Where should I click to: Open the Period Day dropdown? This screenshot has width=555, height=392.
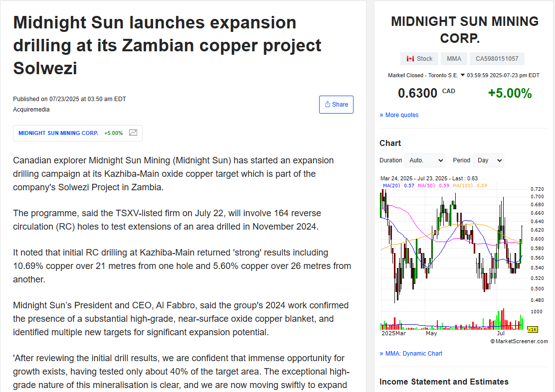pos(489,160)
